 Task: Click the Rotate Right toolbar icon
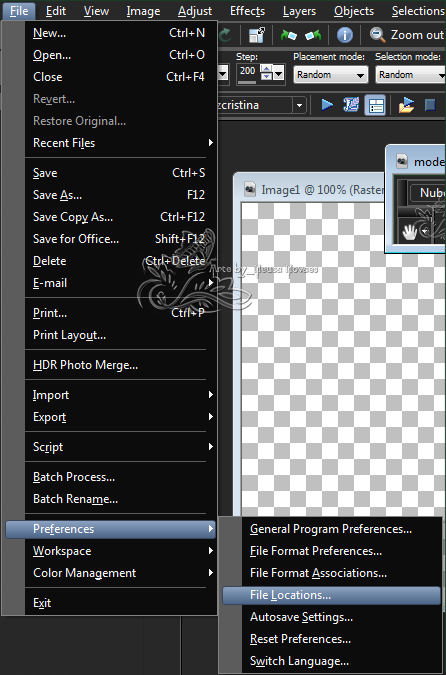click(x=313, y=35)
